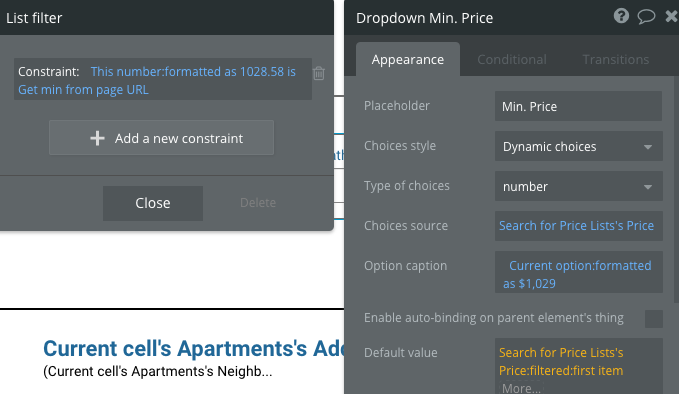
Task: Open the Type of choices dropdown
Action: tap(579, 186)
